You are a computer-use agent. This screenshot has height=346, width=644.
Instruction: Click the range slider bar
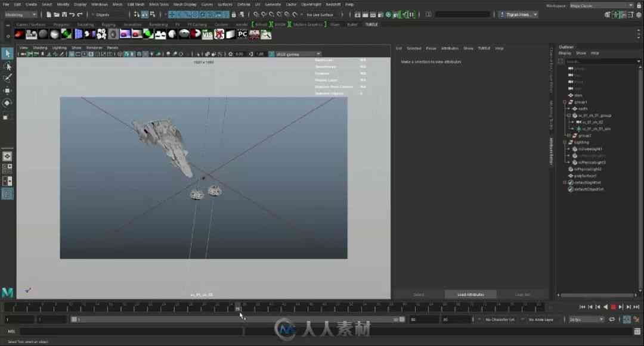(238, 319)
